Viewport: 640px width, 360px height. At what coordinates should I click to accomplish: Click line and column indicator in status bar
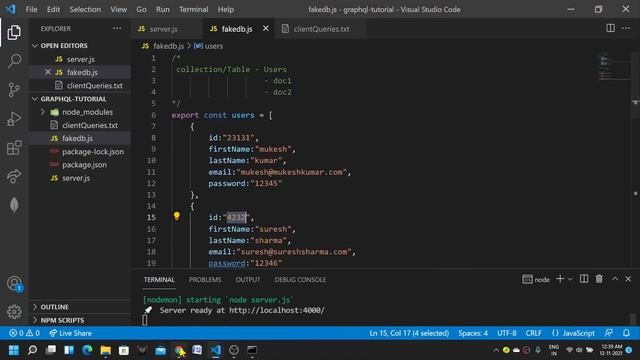tap(409, 333)
